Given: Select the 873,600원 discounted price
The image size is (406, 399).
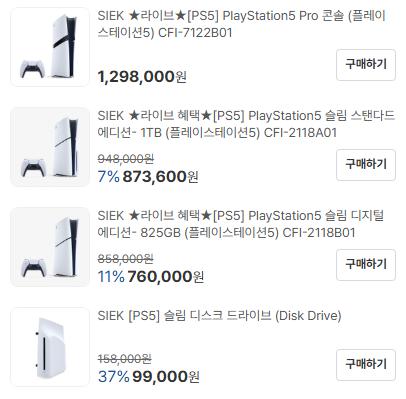Looking at the screenshot, I should (x=160, y=177).
